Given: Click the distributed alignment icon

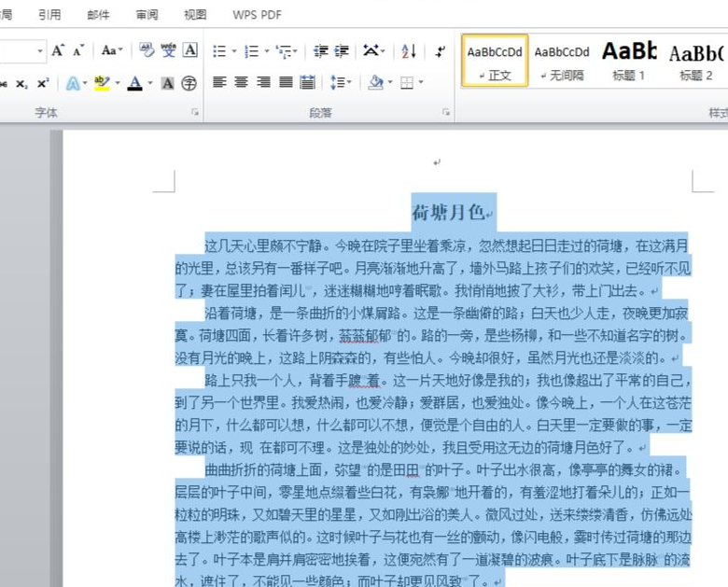Looking at the screenshot, I should [307, 82].
